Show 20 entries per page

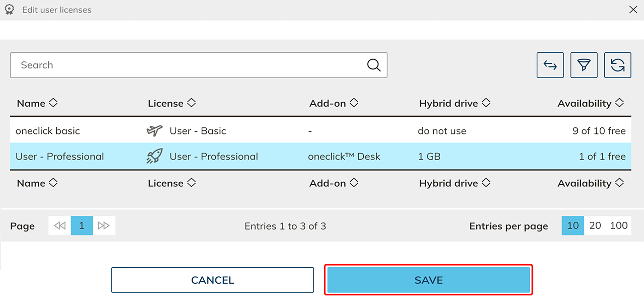pyautogui.click(x=595, y=226)
